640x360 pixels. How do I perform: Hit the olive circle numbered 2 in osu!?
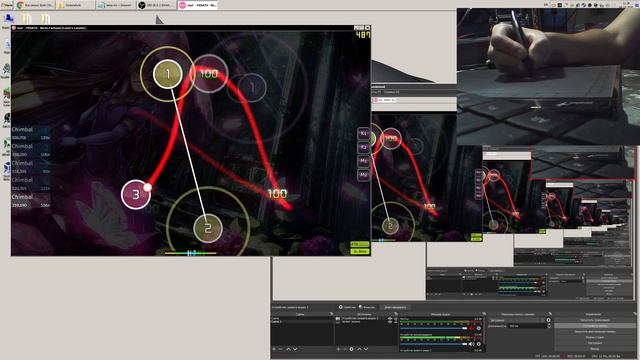tap(208, 228)
